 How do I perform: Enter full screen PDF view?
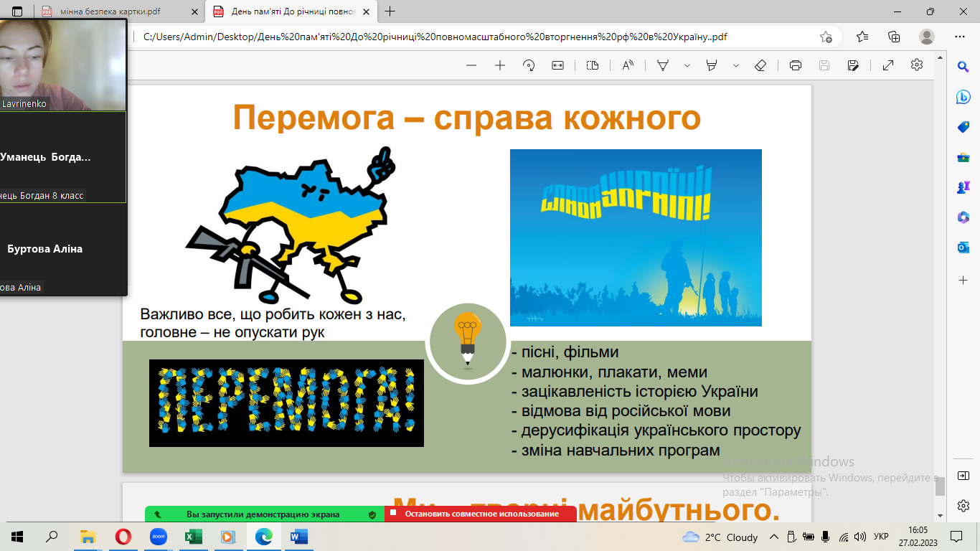pyautogui.click(x=888, y=65)
